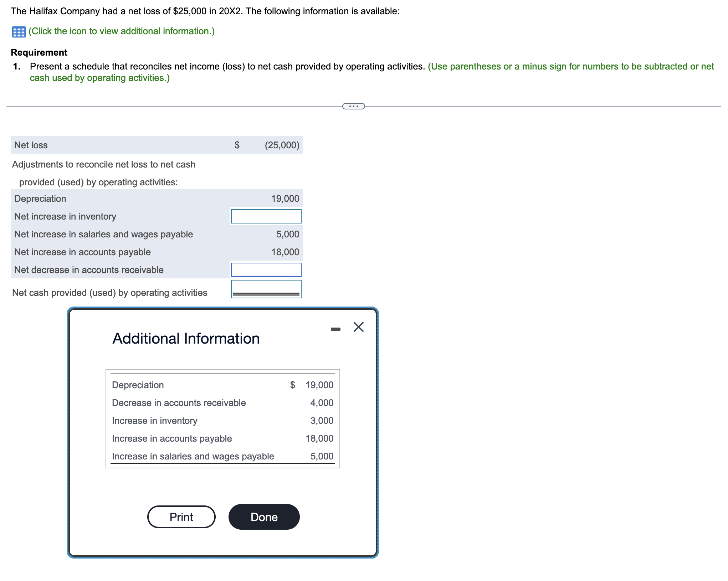This screenshot has width=728, height=581.
Task: Click the Net increase in inventory input box
Action: click(x=266, y=216)
